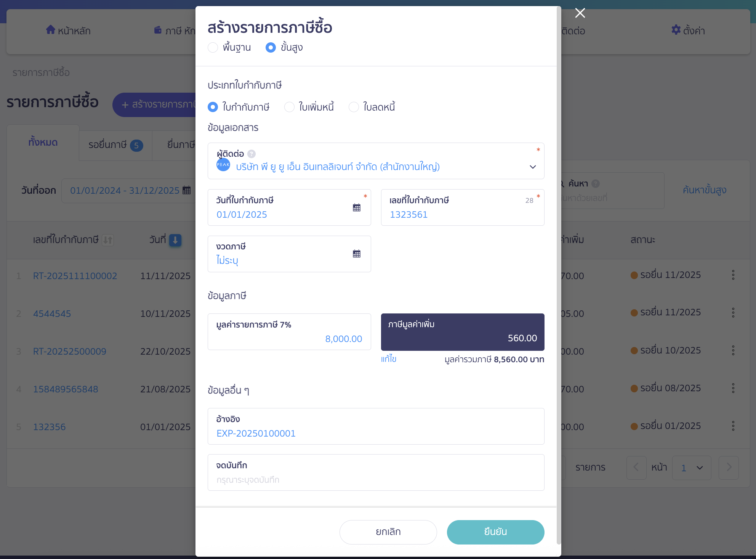The image size is (756, 559).
Task: Switch to the รอยื่นภาษี tab
Action: pos(115,145)
